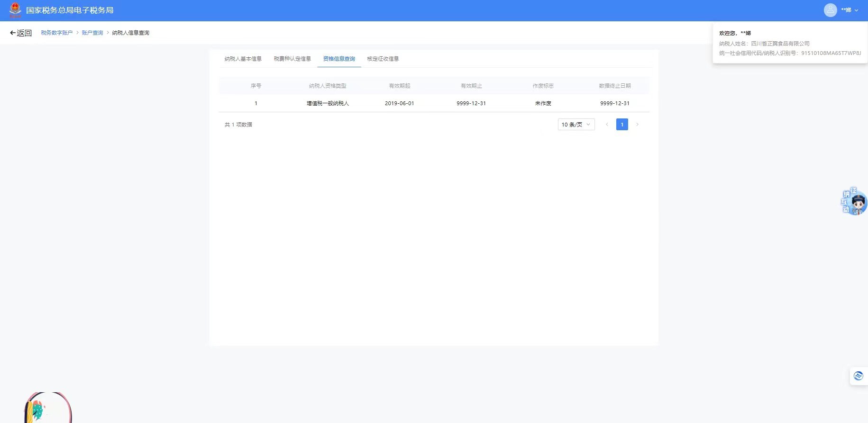This screenshot has width=868, height=423.
Task: Click the cartoon widget at bottom left
Action: 47,408
